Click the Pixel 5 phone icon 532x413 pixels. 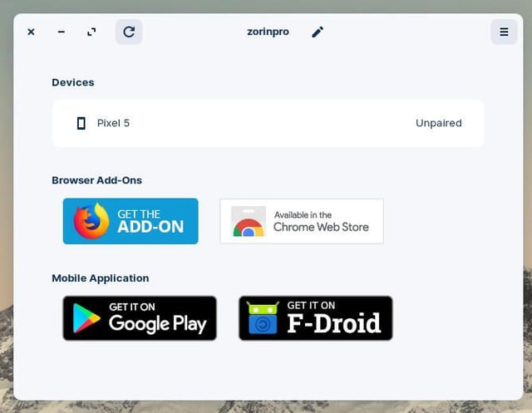(x=81, y=123)
